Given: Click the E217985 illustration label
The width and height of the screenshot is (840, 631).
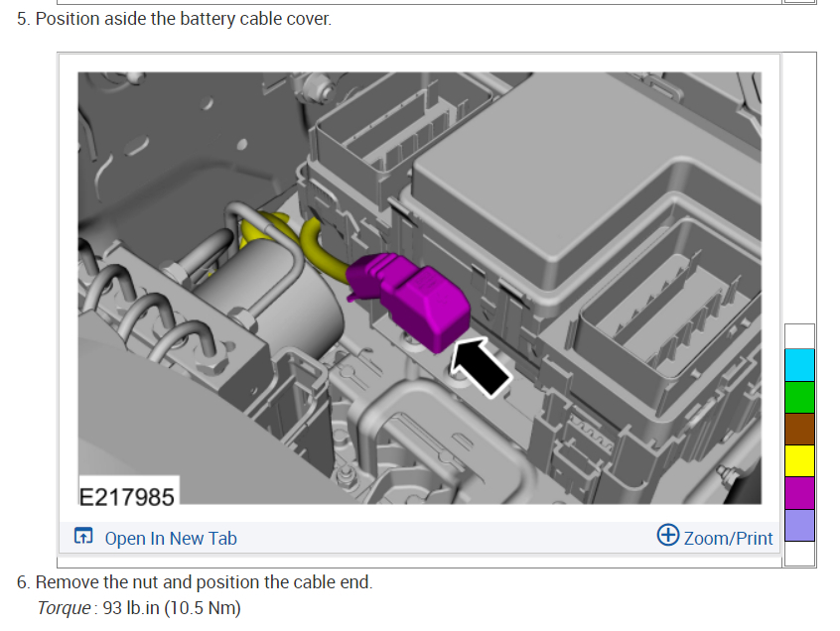Looking at the screenshot, I should (x=126, y=494).
